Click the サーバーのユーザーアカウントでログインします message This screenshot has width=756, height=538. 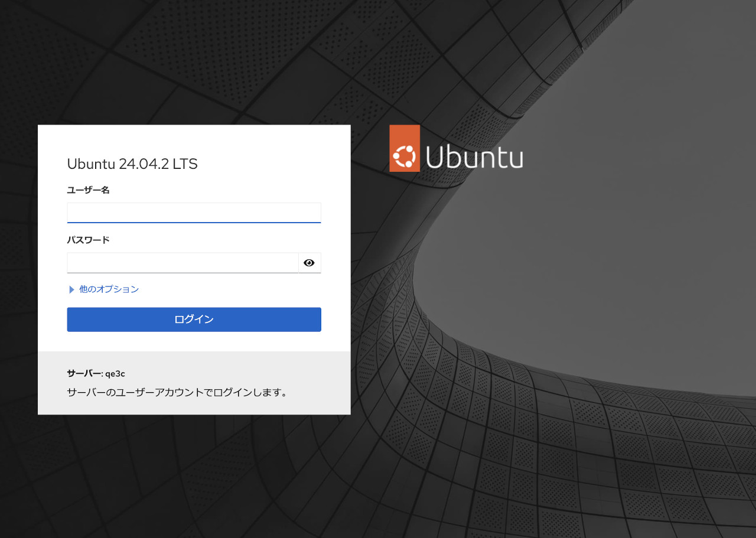[x=177, y=392]
